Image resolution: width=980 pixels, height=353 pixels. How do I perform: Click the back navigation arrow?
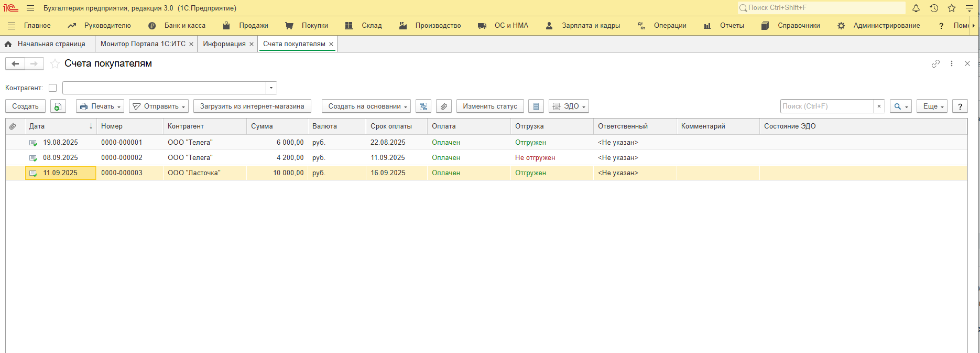(15, 64)
